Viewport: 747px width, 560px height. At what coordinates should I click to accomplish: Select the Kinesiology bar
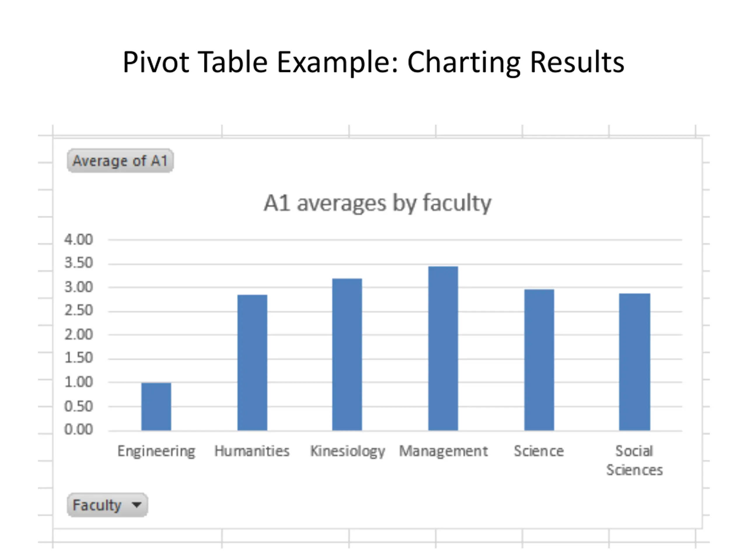point(347,354)
